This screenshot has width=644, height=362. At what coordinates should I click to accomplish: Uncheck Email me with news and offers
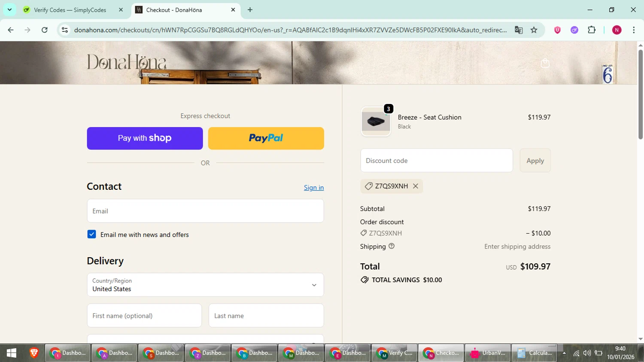pos(91,234)
